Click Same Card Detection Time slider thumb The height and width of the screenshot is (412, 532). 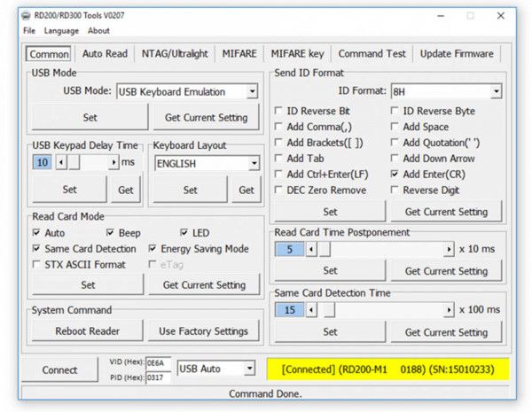(x=329, y=310)
